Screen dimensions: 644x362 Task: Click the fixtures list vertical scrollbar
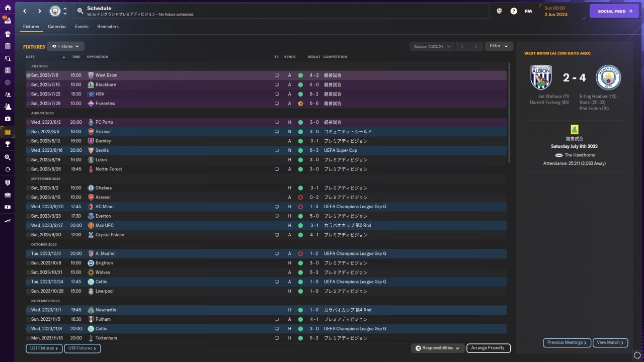509,113
